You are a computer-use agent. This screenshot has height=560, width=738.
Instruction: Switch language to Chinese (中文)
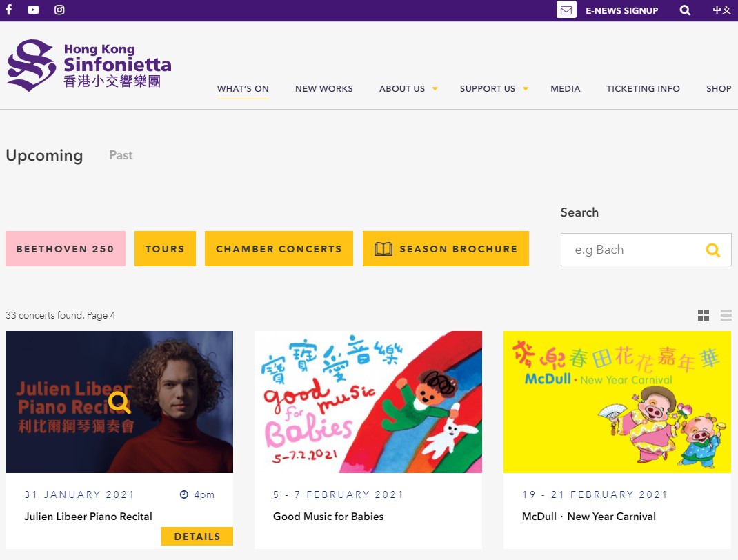click(x=721, y=10)
